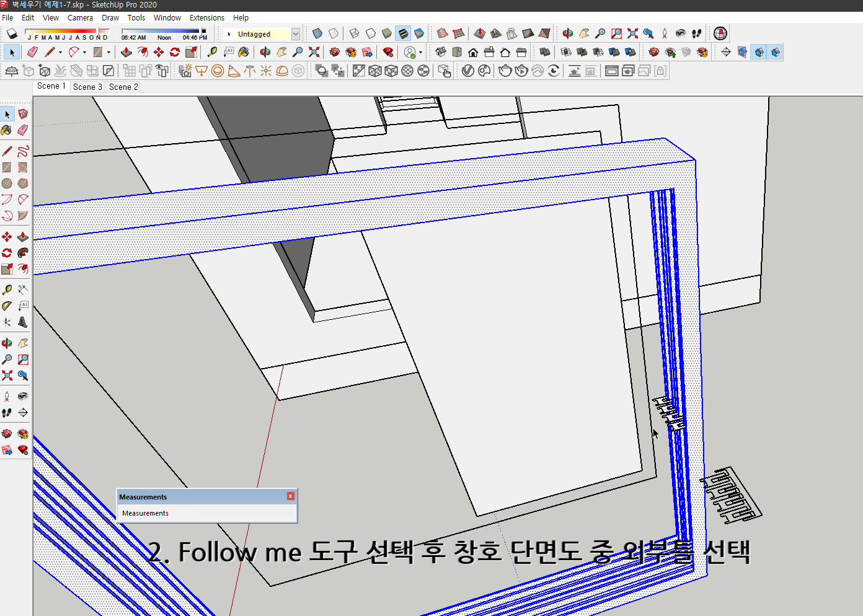863x616 pixels.
Task: Close the Measurements dialog
Action: tap(290, 496)
